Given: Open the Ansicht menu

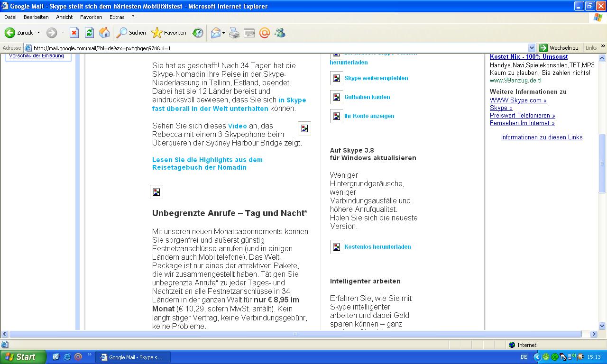Looking at the screenshot, I should tap(64, 17).
